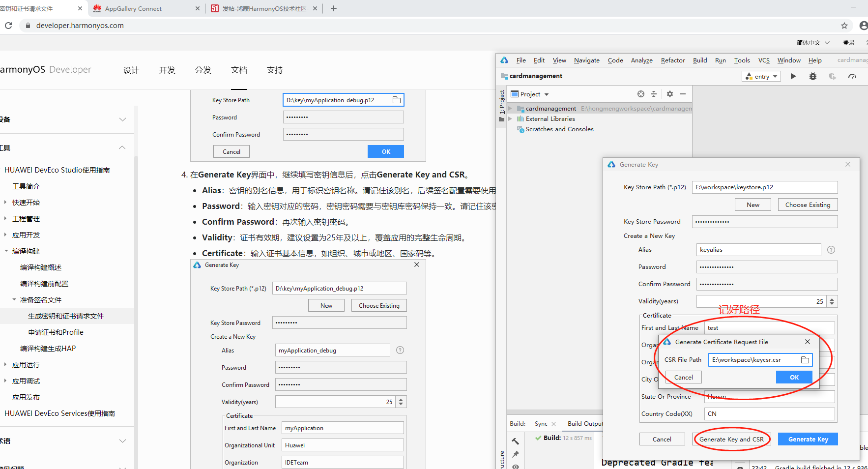The image size is (868, 469).
Task: Close the Generate Certificate Request File dialog
Action: [x=808, y=342]
